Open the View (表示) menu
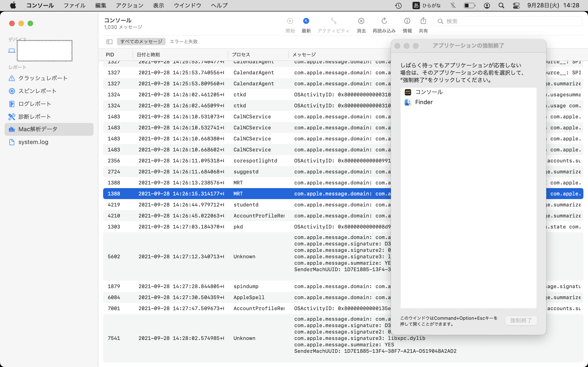Screen dimensions: 588x367 click(x=158, y=5)
